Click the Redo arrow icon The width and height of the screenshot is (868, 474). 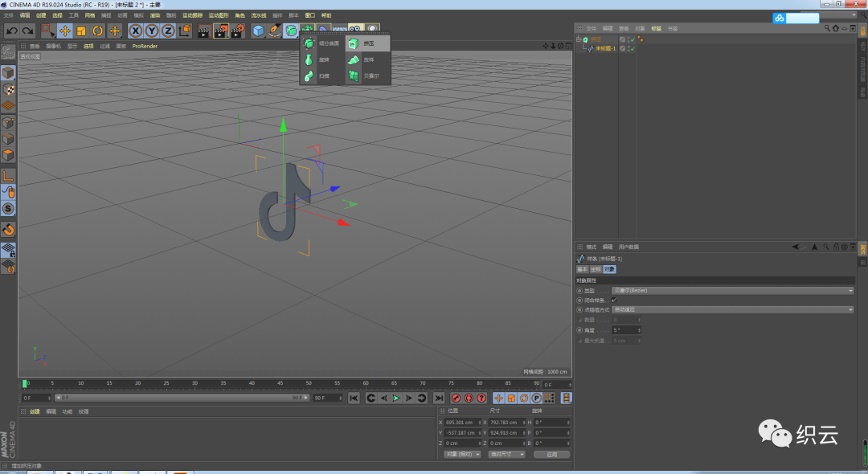(27, 31)
